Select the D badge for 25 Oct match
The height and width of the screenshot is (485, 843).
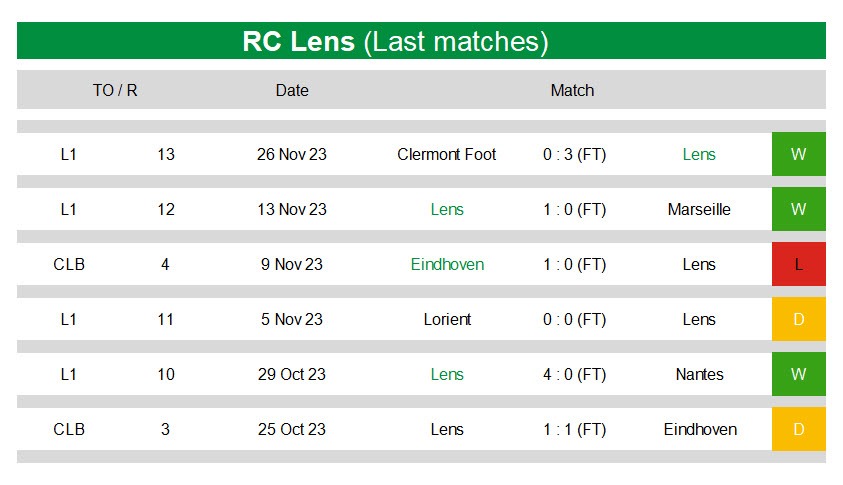click(x=798, y=429)
